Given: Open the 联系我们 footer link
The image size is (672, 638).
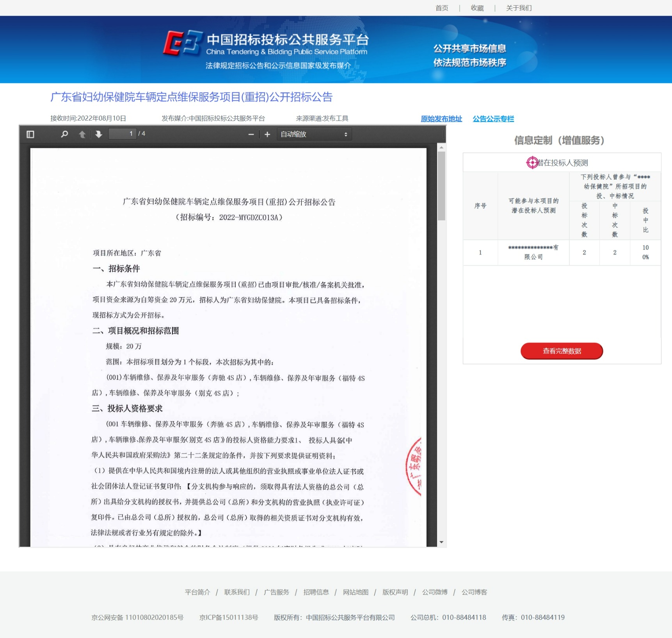Looking at the screenshot, I should click(x=236, y=592).
